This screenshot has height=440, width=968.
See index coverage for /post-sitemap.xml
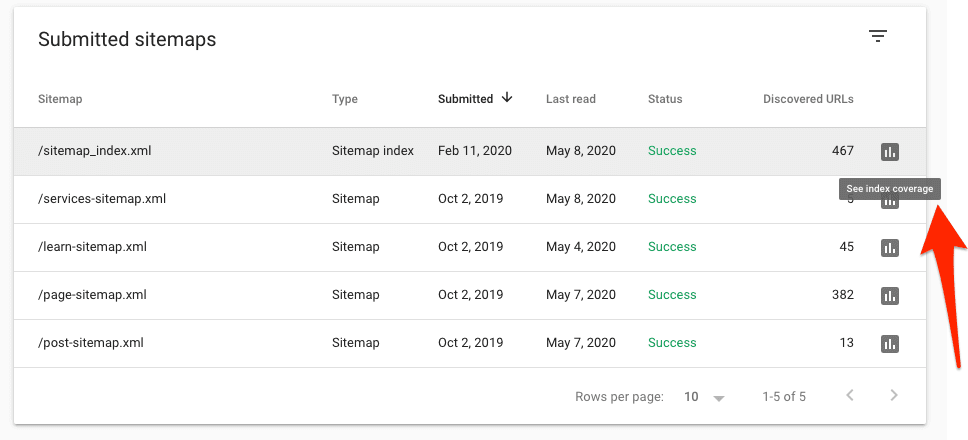click(890, 343)
